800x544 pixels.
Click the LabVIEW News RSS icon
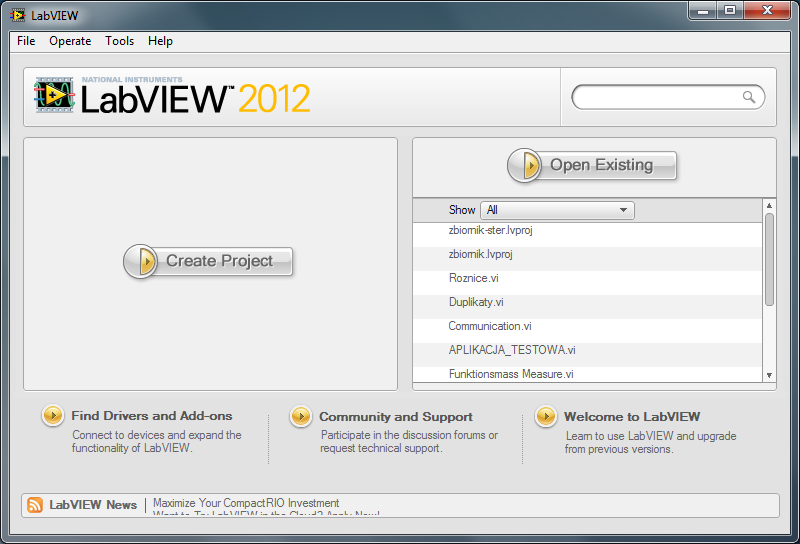point(35,505)
